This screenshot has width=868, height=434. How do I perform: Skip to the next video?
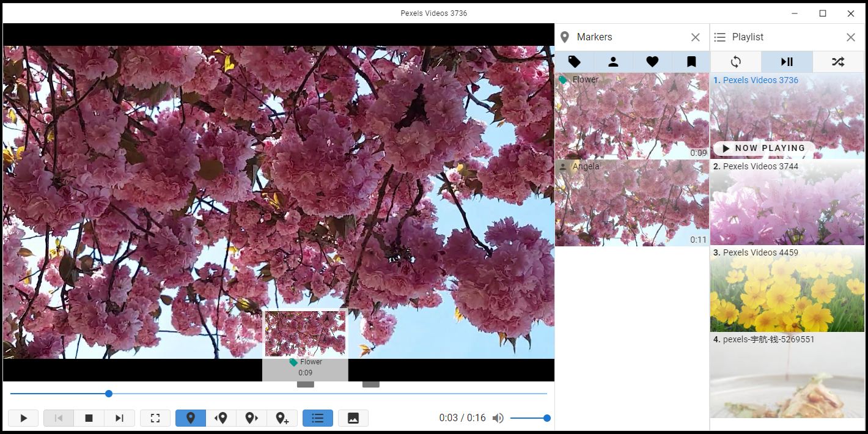pyautogui.click(x=120, y=418)
